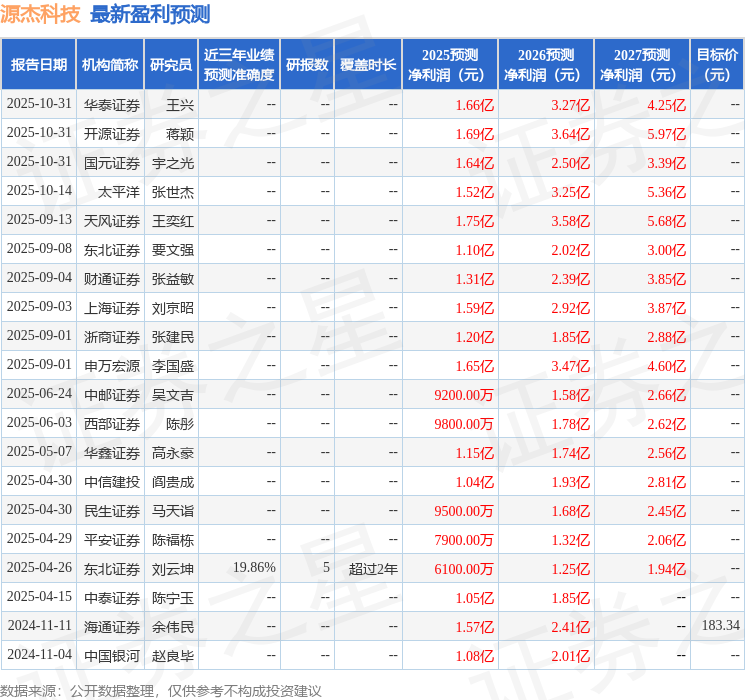Image resolution: width=745 pixels, height=700 pixels.
Task: Open the 源杰科技 title link
Action: [x=40, y=14]
